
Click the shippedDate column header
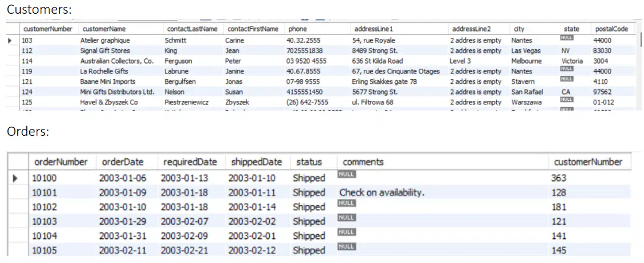(x=257, y=162)
